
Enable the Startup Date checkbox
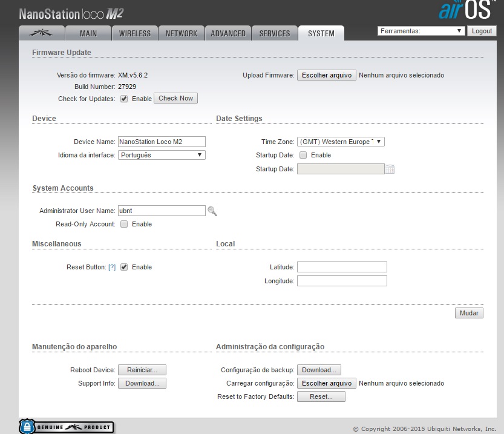303,155
